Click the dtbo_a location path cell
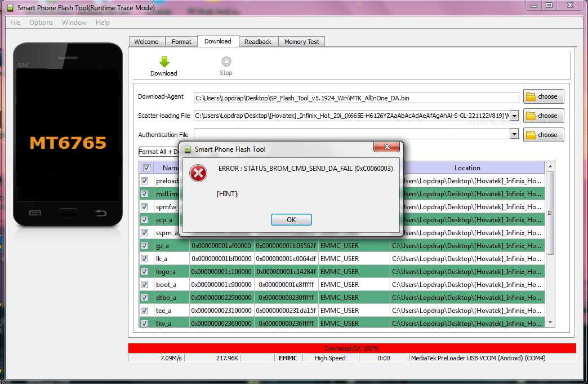 tap(467, 298)
